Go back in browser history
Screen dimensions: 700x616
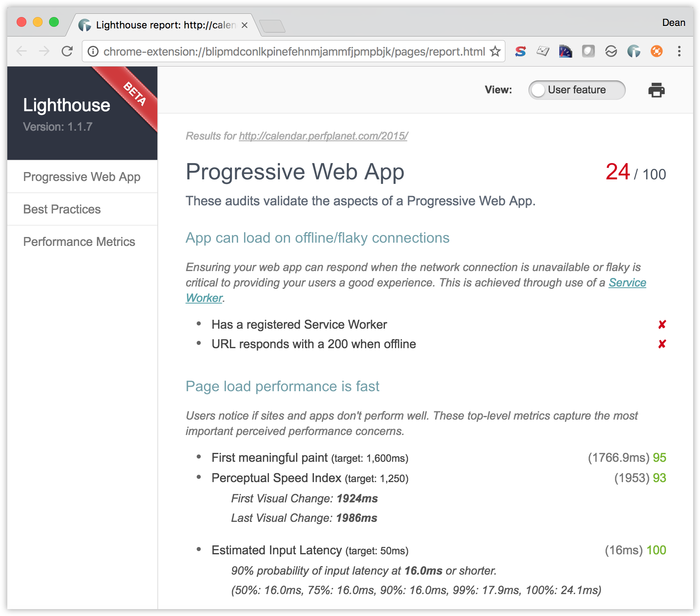21,52
